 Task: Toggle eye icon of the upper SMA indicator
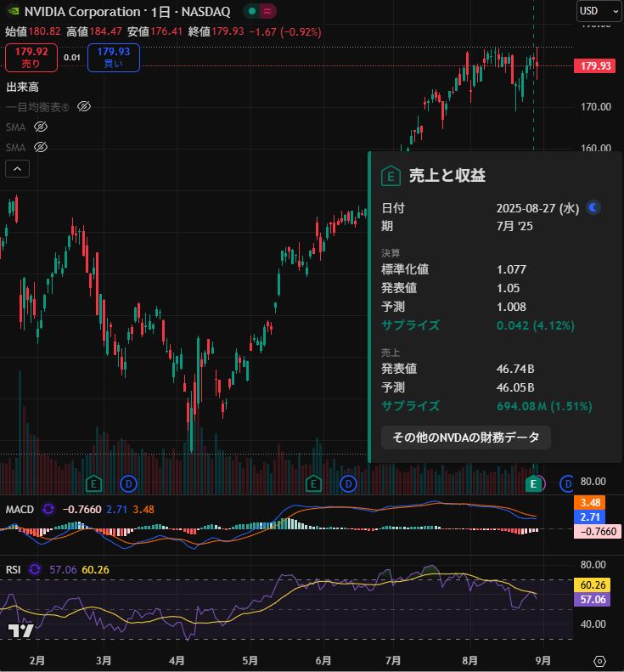[x=41, y=127]
